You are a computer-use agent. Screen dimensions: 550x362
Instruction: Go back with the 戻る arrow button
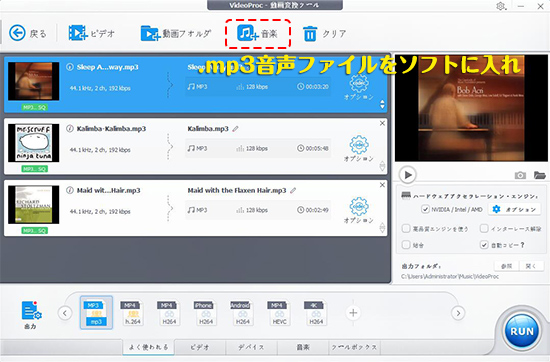(x=27, y=33)
